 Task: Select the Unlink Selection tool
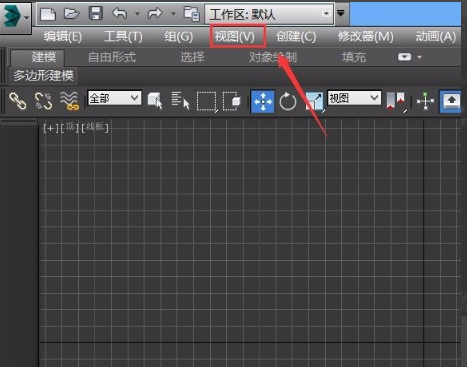click(43, 101)
